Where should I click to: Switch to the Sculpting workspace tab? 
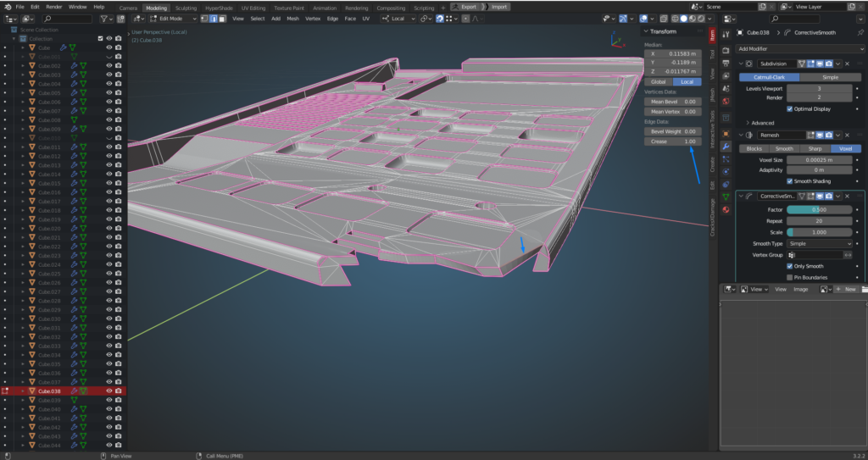click(186, 7)
